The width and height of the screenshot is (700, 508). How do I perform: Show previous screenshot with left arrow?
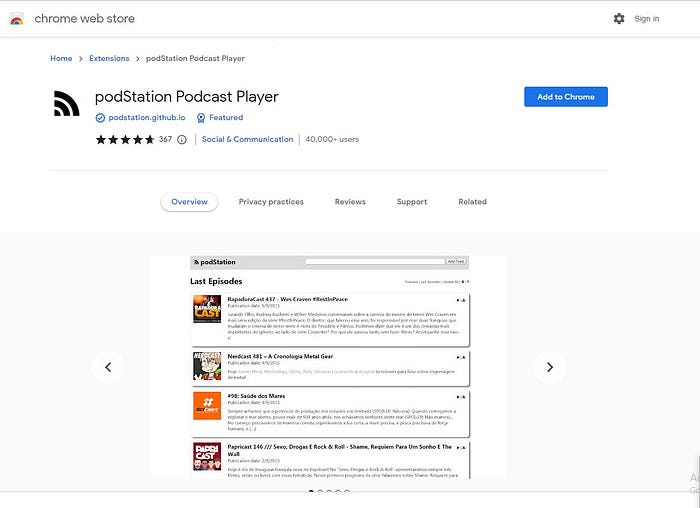pyautogui.click(x=108, y=367)
